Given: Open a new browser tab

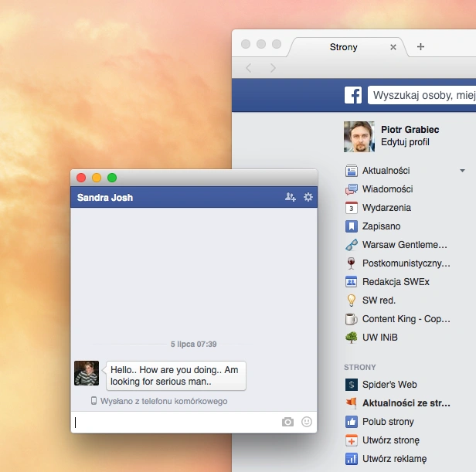Looking at the screenshot, I should (x=420, y=47).
